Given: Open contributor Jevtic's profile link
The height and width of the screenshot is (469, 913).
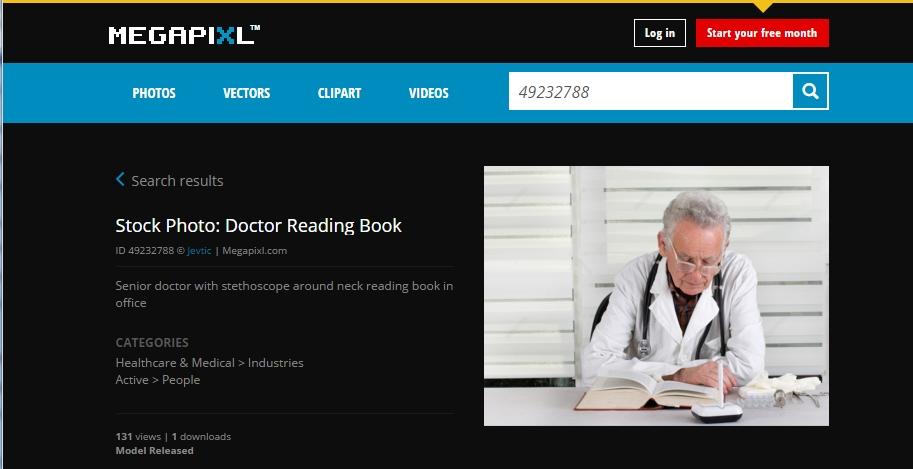Looking at the screenshot, I should (199, 251).
